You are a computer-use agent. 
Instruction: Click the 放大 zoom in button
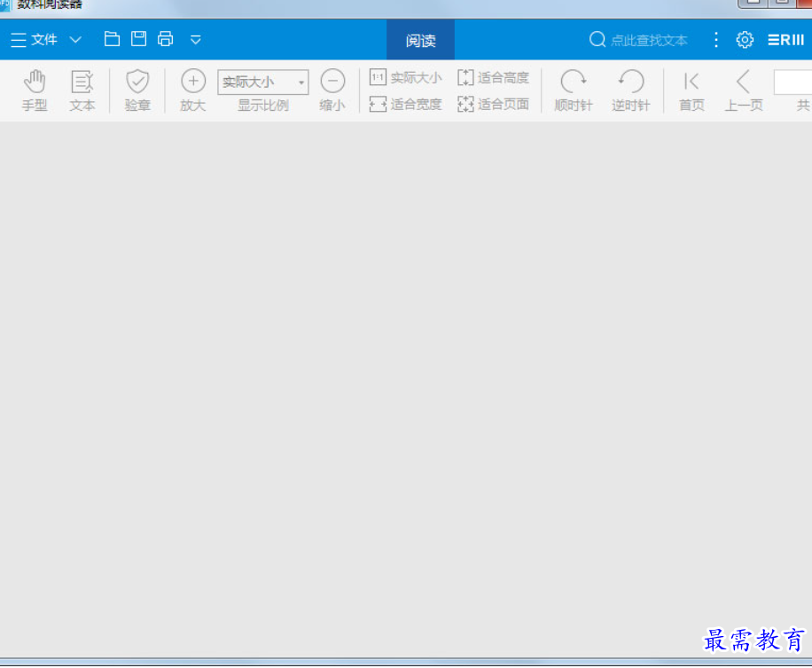[193, 90]
